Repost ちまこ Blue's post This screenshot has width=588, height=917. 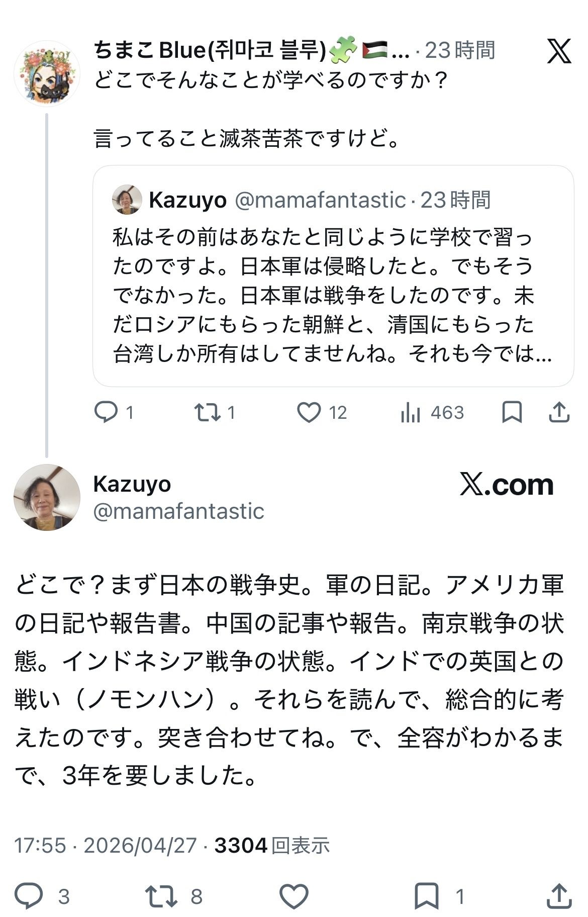(208, 413)
